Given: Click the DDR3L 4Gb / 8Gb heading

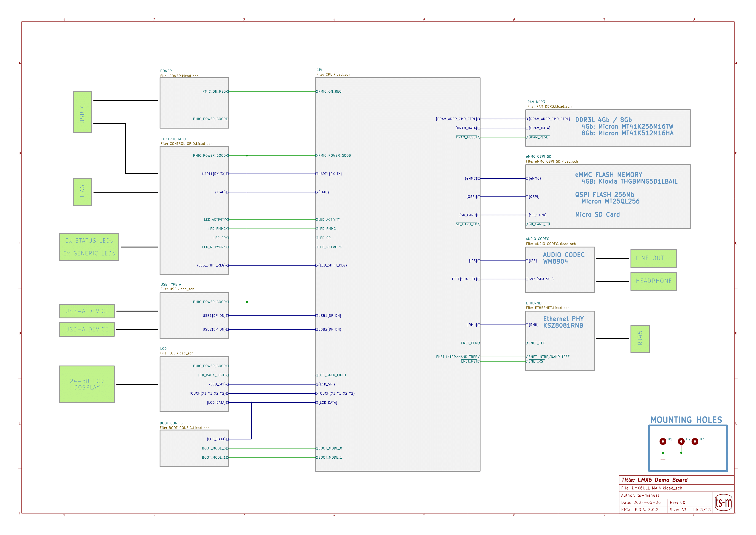Looking at the screenshot, I should point(603,120).
